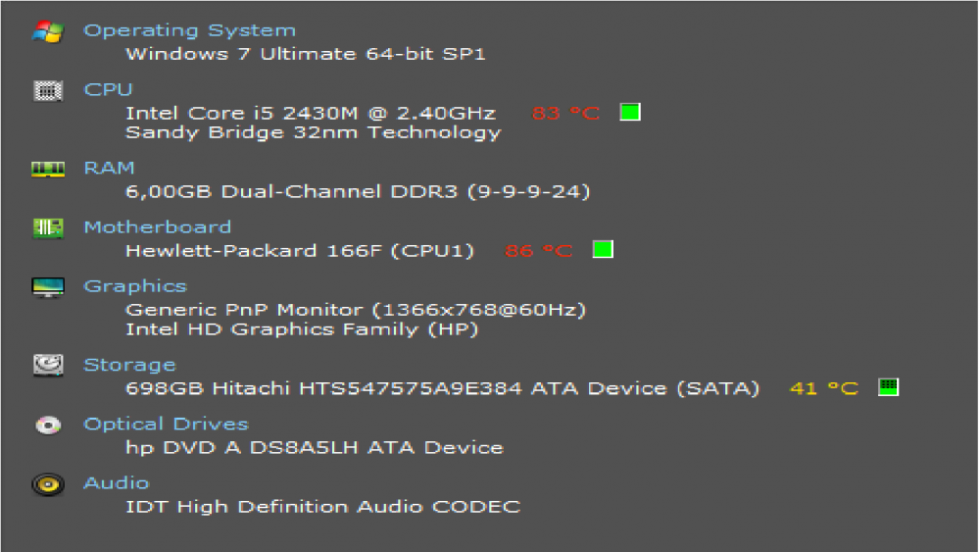Go to the Graphics section
This screenshot has height=552, width=980.
click(x=135, y=286)
